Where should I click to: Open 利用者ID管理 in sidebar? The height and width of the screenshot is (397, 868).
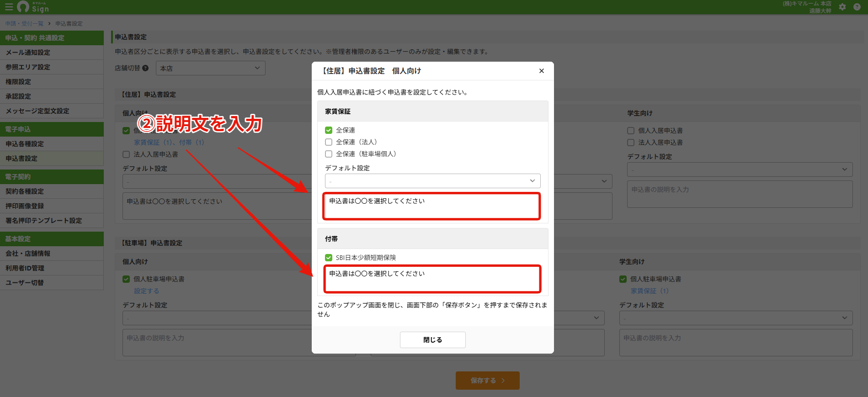pyautogui.click(x=52, y=268)
